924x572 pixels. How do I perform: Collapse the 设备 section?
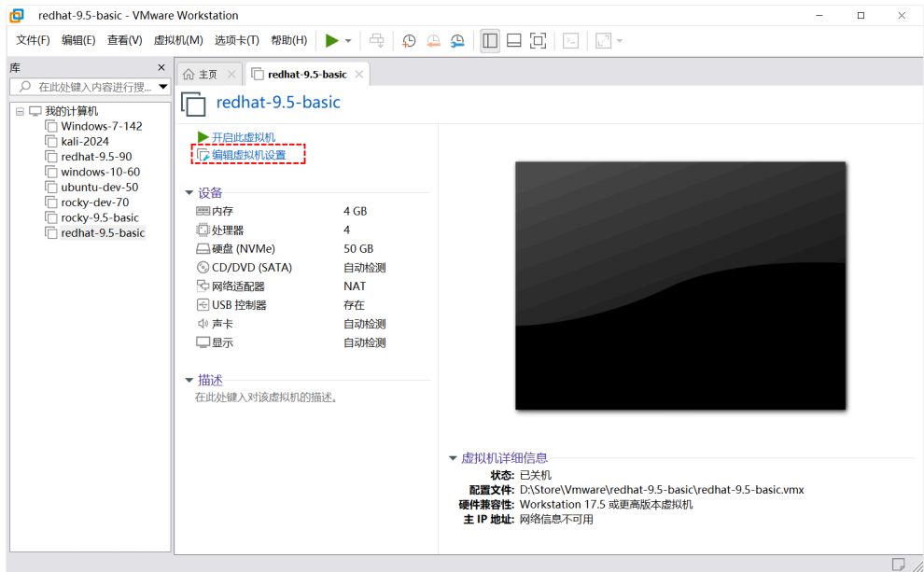click(x=189, y=192)
